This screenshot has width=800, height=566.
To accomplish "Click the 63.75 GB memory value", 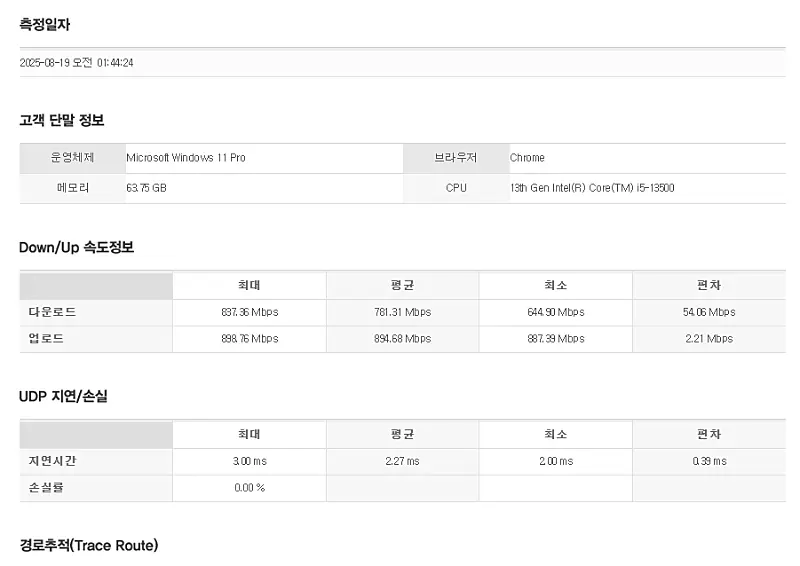I will (x=146, y=188).
